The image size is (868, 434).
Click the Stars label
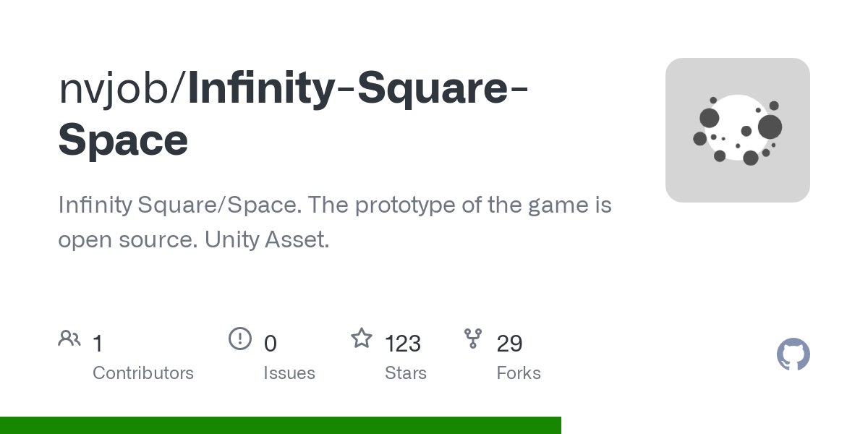[x=406, y=373]
